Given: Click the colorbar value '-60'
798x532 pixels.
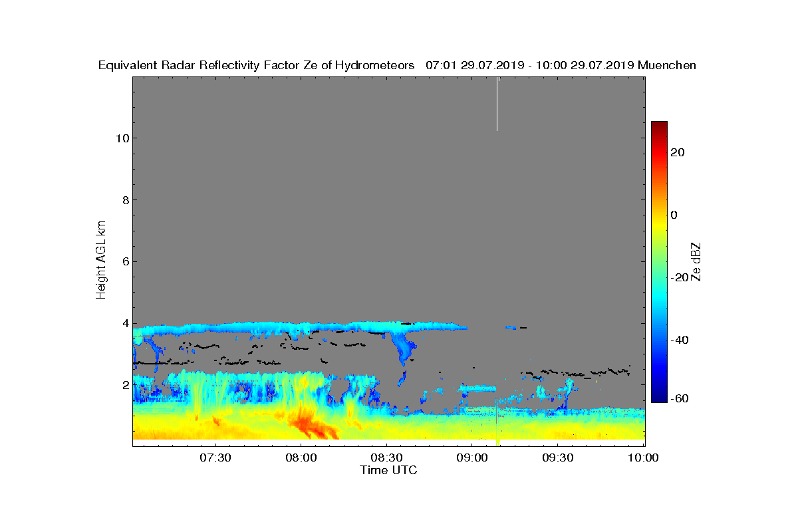Looking at the screenshot, I should 679,398.
